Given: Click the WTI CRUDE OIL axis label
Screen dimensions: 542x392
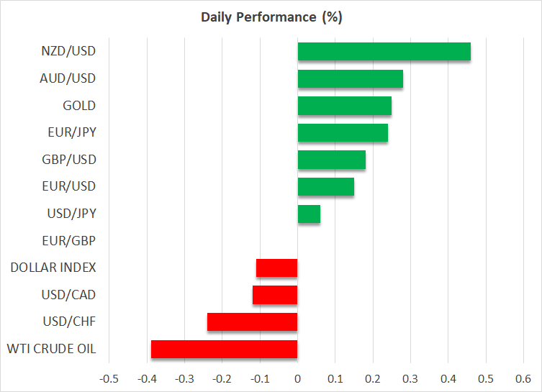Looking at the screenshot, I should click(52, 349).
